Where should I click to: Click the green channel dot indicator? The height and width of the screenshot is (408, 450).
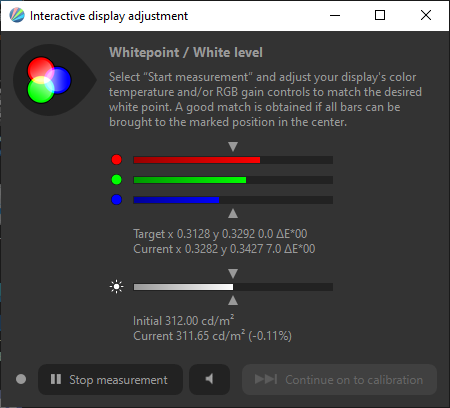click(116, 180)
